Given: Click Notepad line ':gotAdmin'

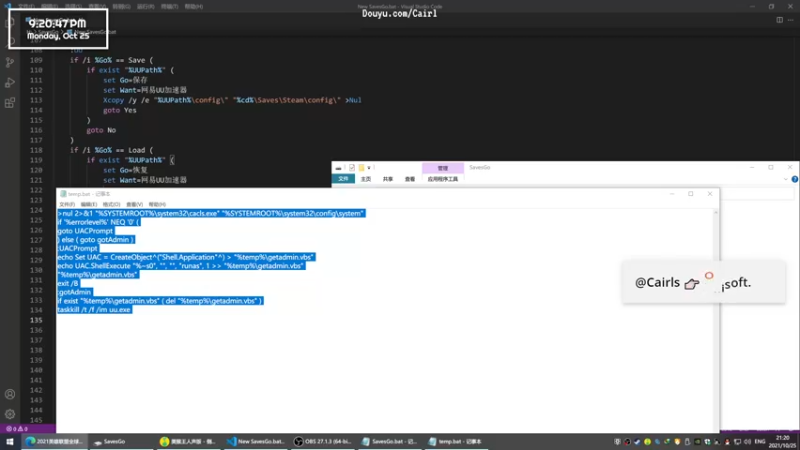Looking at the screenshot, I should (x=74, y=292).
